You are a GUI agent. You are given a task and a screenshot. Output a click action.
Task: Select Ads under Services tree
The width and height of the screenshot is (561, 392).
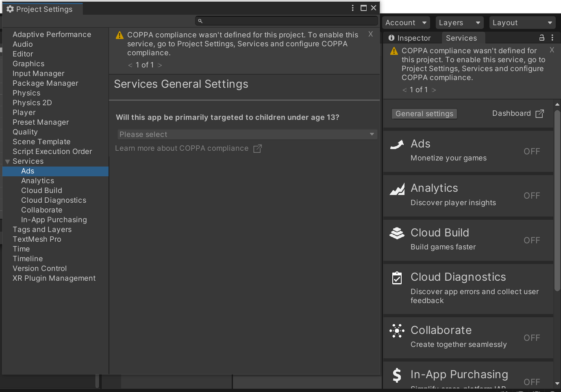coord(55,171)
